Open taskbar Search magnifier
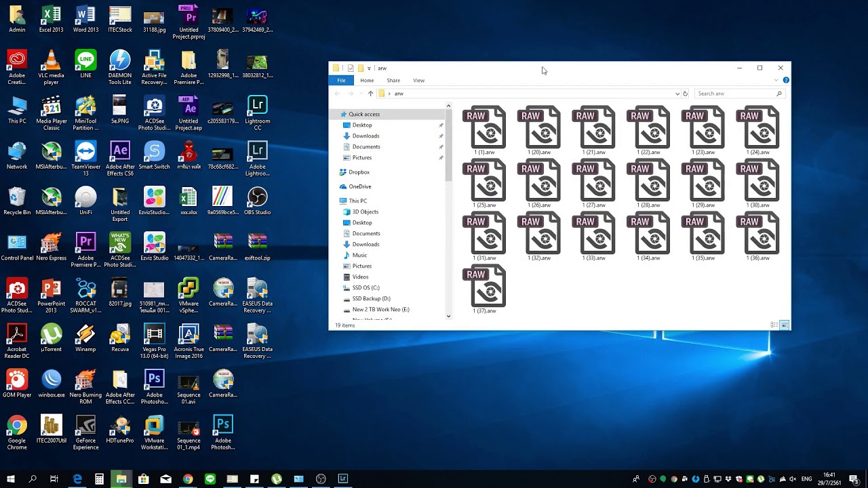Screen dimensions: 868x488 (x=33, y=479)
